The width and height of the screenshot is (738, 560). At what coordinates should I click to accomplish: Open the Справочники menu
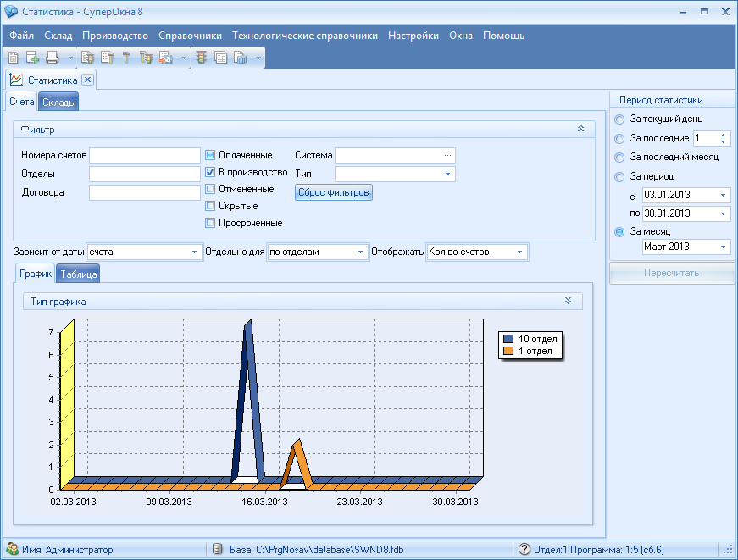coord(190,36)
